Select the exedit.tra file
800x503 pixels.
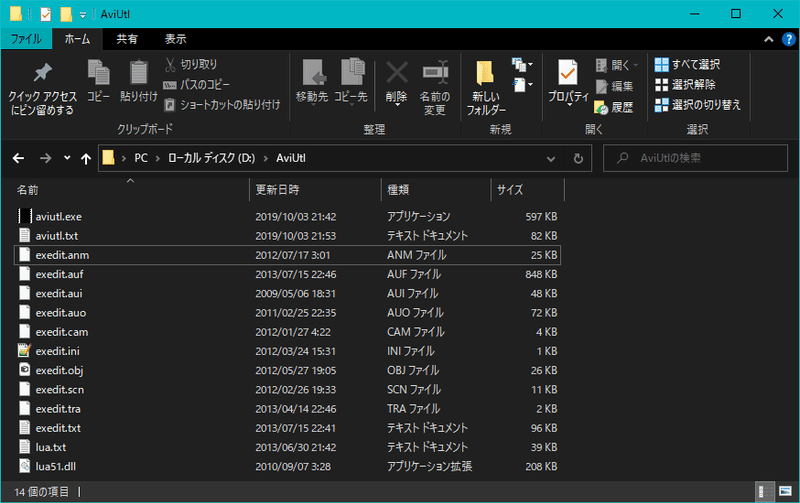pos(287,409)
